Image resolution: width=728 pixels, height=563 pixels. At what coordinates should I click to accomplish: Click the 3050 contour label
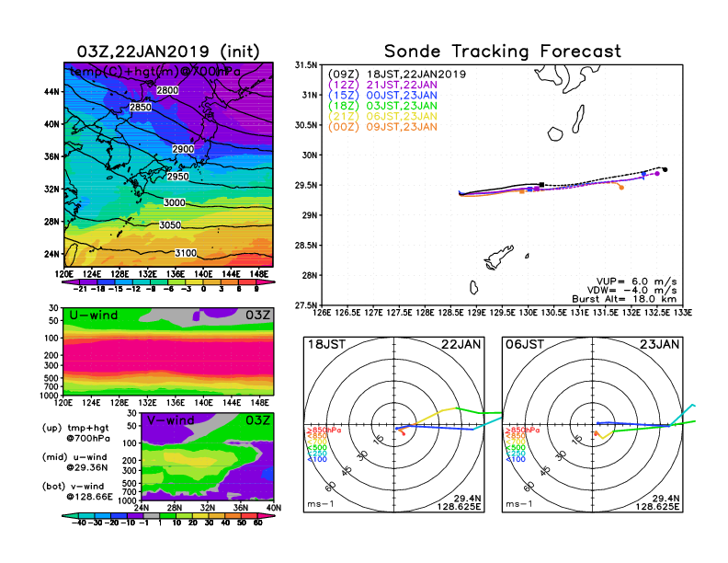coord(170,225)
